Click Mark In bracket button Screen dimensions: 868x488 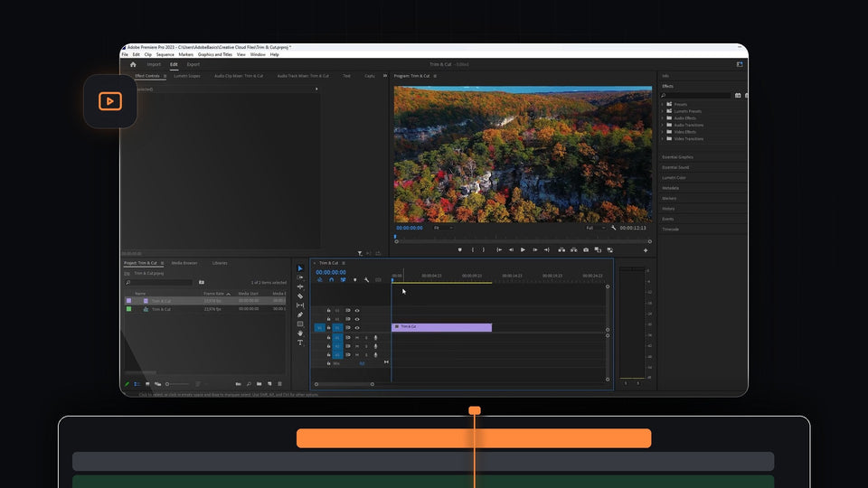click(x=472, y=250)
